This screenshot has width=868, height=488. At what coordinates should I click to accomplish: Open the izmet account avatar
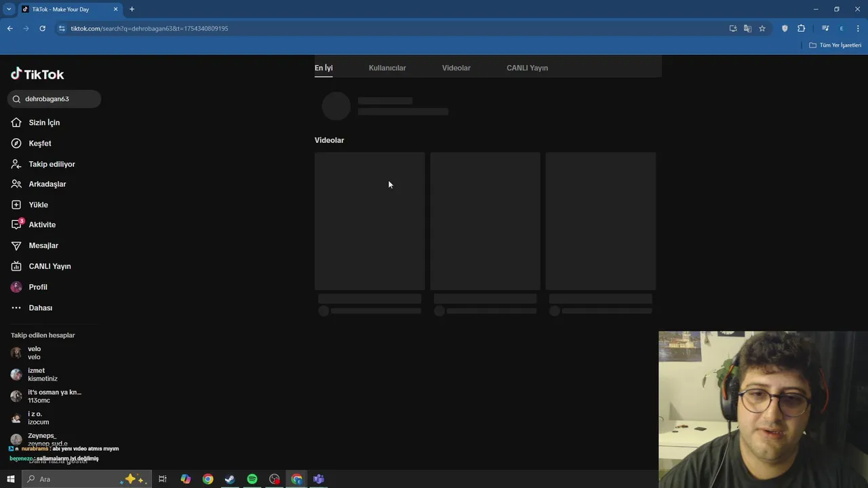pyautogui.click(x=16, y=374)
